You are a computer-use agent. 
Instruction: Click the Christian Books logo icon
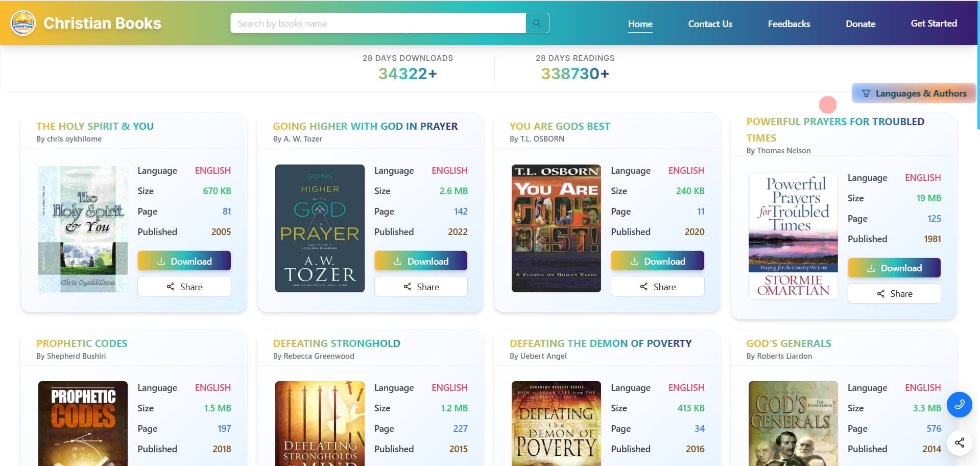23,23
